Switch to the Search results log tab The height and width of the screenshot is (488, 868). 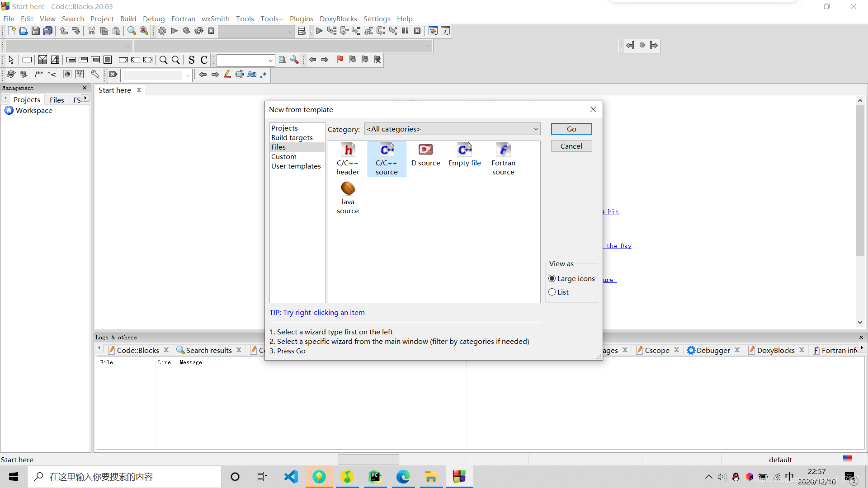[x=209, y=350]
